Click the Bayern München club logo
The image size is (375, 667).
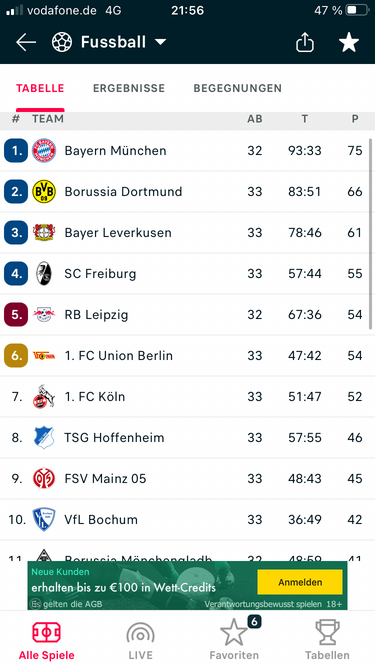click(44, 151)
